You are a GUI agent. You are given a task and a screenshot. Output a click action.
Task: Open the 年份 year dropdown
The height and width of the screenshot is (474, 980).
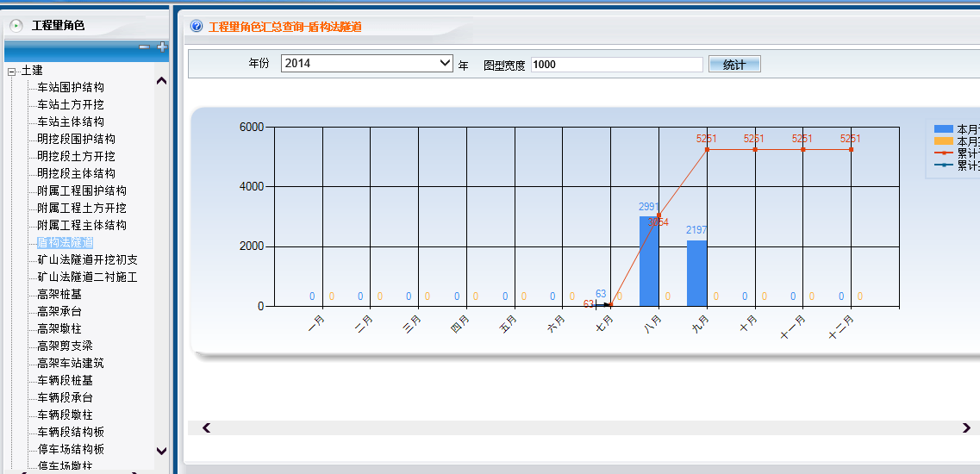[367, 64]
